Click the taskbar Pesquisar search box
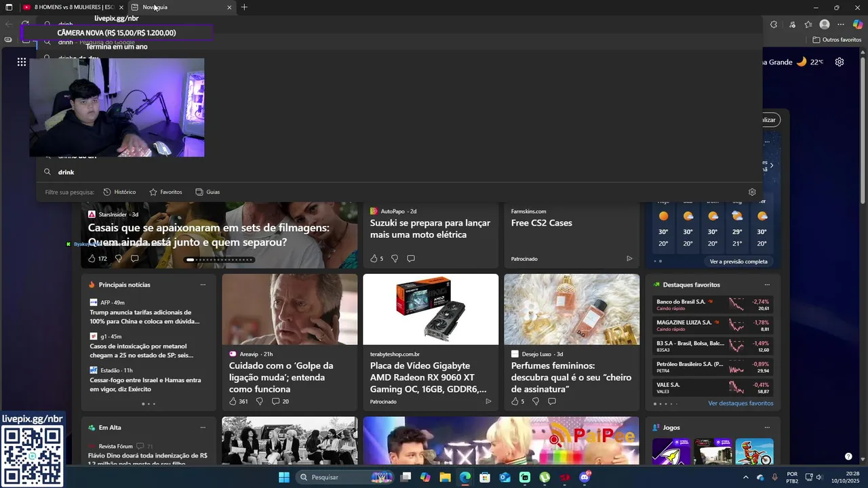The height and width of the screenshot is (488, 868). [345, 477]
